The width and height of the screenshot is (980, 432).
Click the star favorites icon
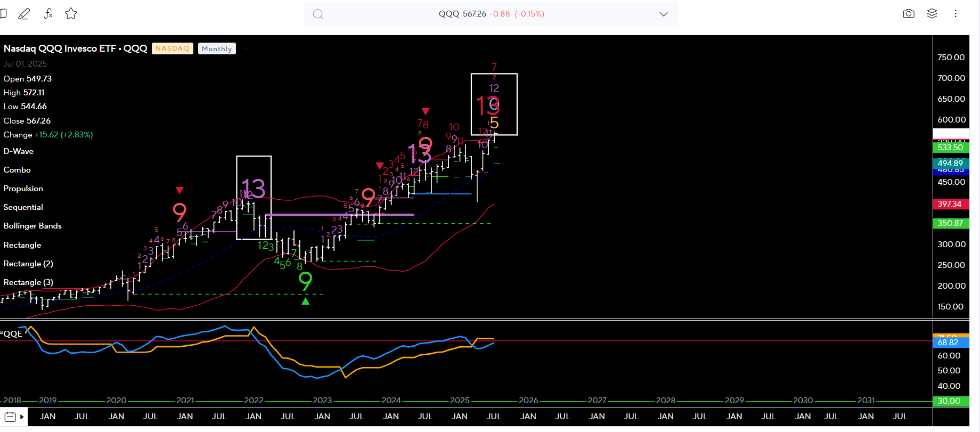[71, 14]
